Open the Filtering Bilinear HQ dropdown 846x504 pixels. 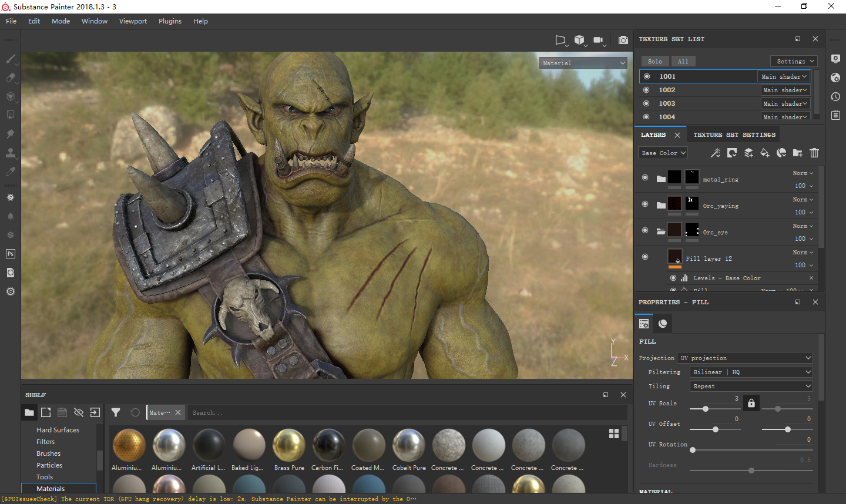(751, 372)
